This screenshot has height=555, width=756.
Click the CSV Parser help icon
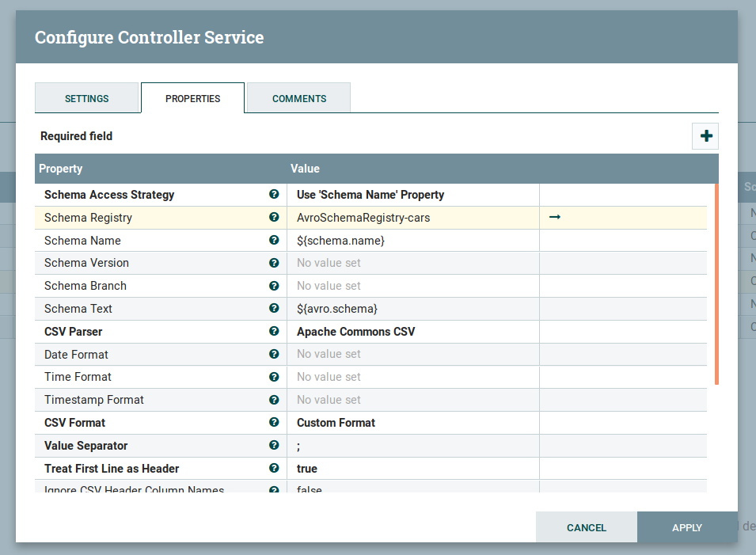click(274, 331)
